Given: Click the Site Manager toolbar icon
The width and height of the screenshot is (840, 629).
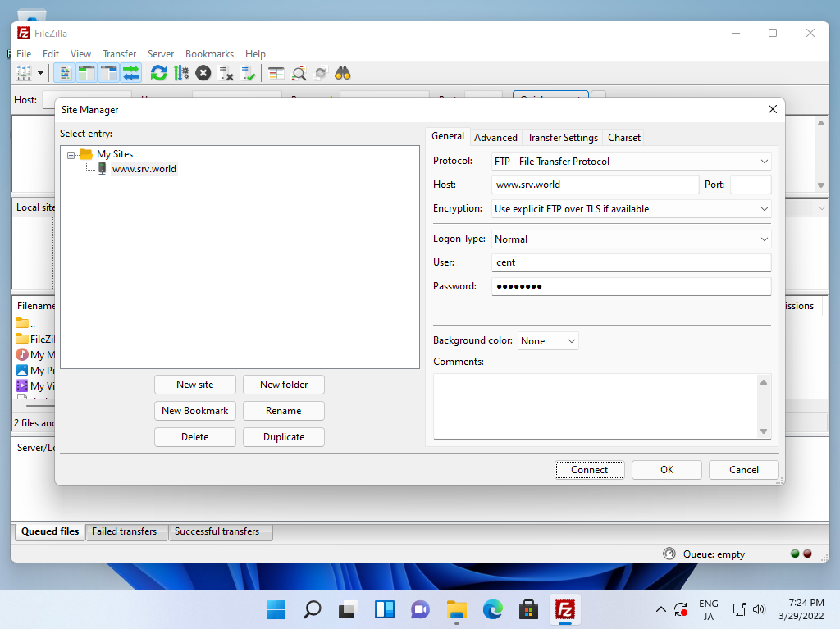Looking at the screenshot, I should (24, 73).
